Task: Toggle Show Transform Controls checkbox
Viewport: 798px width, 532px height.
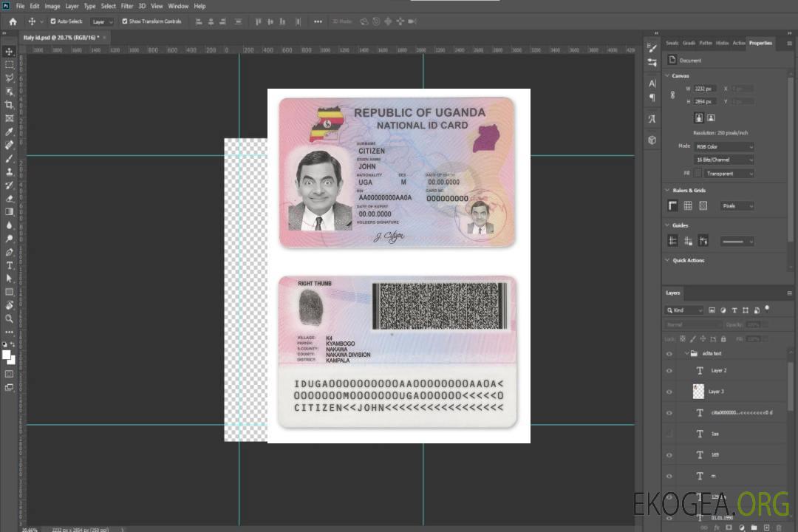Action: [x=125, y=21]
